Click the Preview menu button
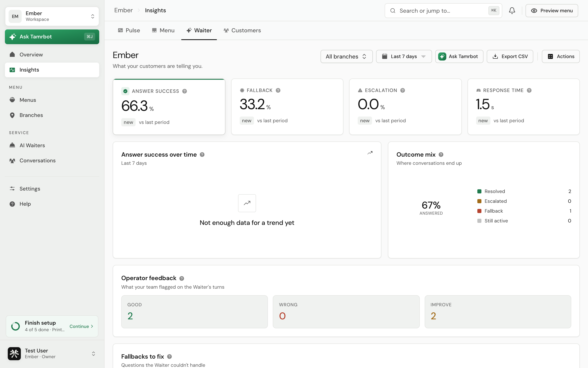The height and width of the screenshot is (368, 588). coord(552,10)
